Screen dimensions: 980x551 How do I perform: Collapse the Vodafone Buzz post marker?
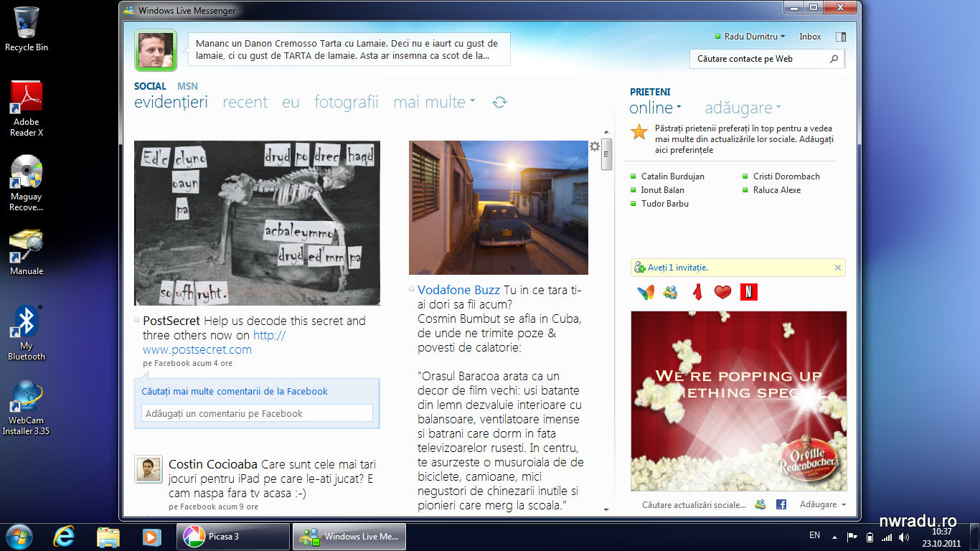point(412,289)
